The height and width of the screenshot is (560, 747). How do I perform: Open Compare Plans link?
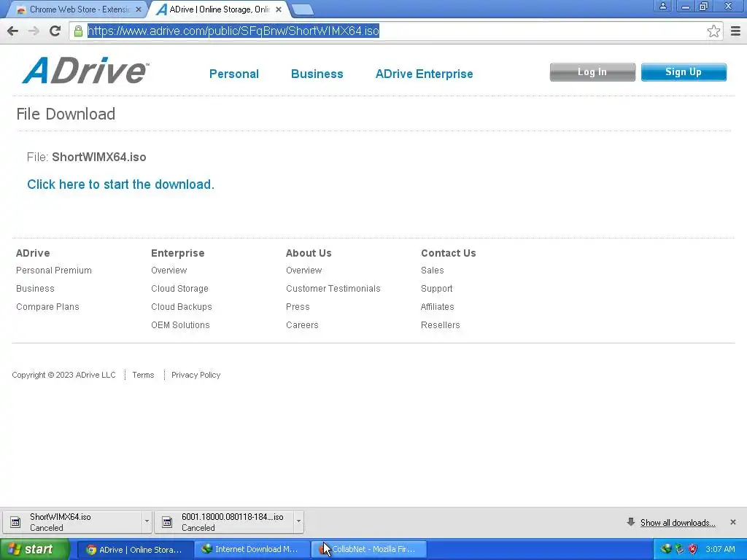click(x=47, y=307)
